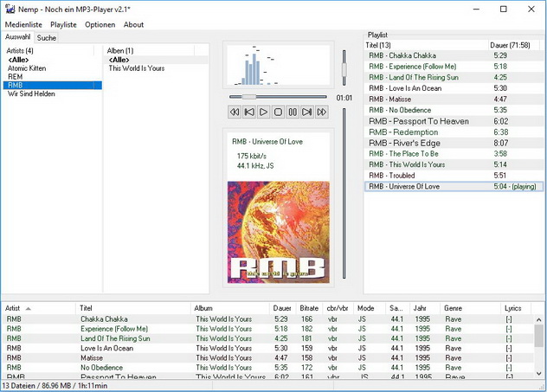Click the track position slider
Image resolution: width=547 pixels, height=392 pixels.
click(x=277, y=96)
